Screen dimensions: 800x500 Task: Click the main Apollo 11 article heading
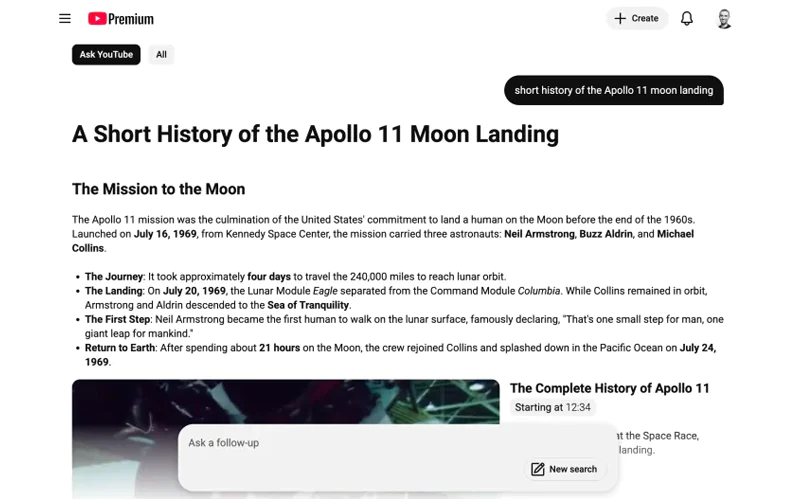[315, 134]
